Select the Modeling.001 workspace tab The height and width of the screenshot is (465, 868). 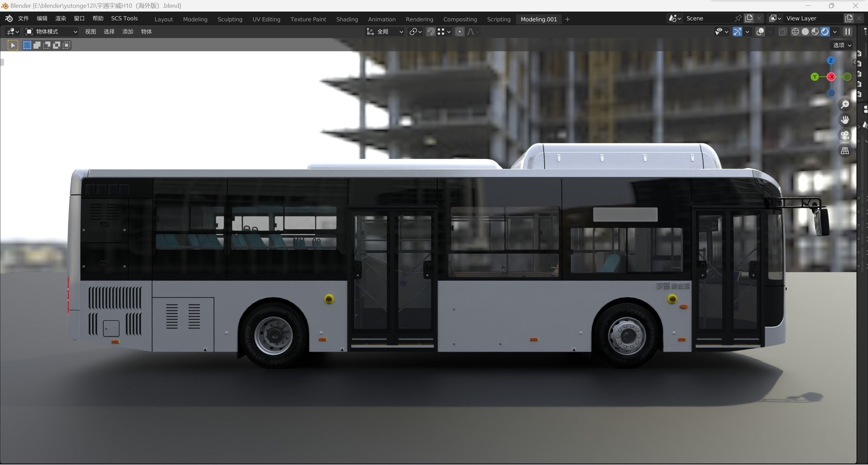[539, 19]
